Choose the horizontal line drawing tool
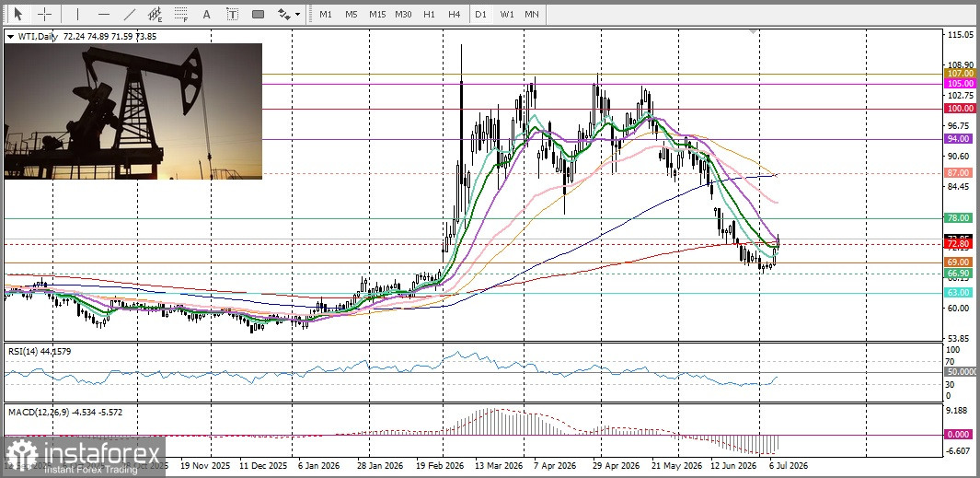The width and height of the screenshot is (980, 478). pyautogui.click(x=104, y=14)
